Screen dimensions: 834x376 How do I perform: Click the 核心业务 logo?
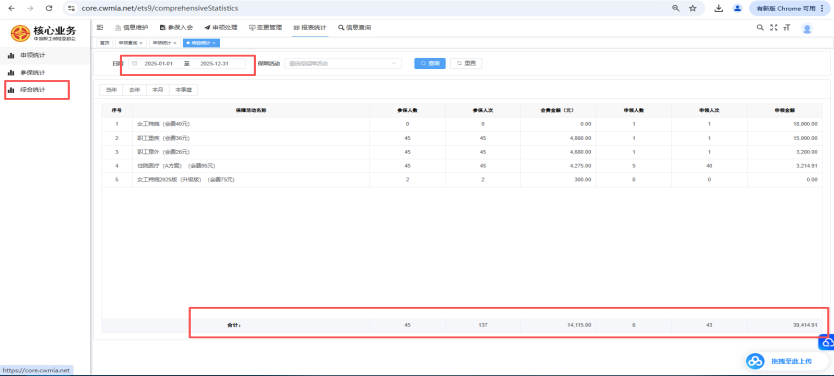pyautogui.click(x=44, y=33)
